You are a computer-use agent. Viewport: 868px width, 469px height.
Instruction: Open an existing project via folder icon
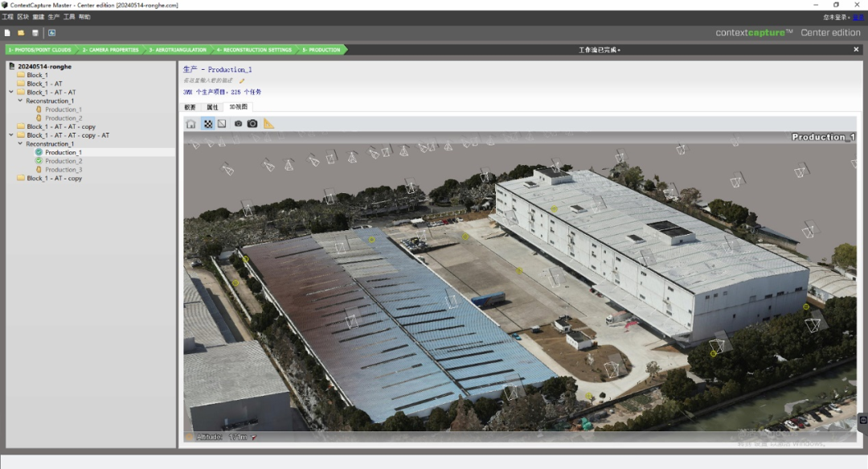click(21, 33)
